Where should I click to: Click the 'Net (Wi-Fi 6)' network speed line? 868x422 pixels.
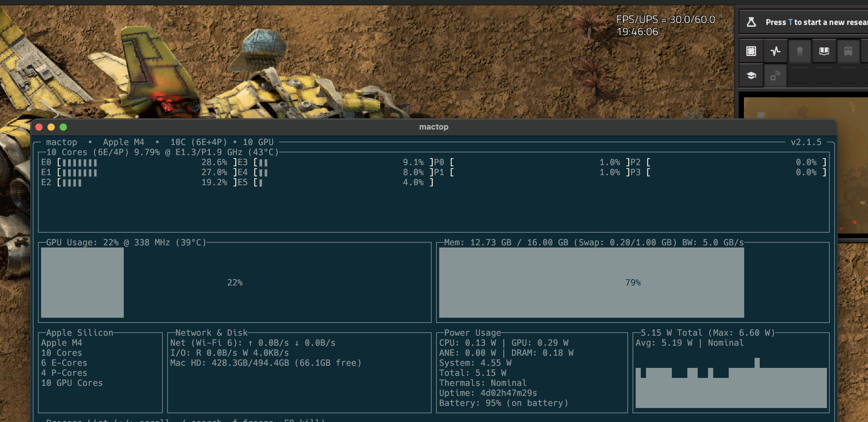(253, 343)
